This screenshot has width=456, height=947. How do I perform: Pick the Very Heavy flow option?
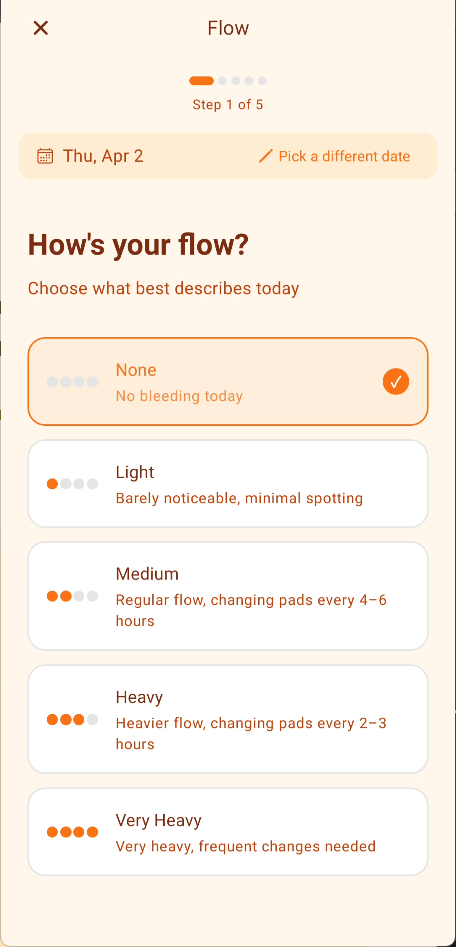point(228,832)
